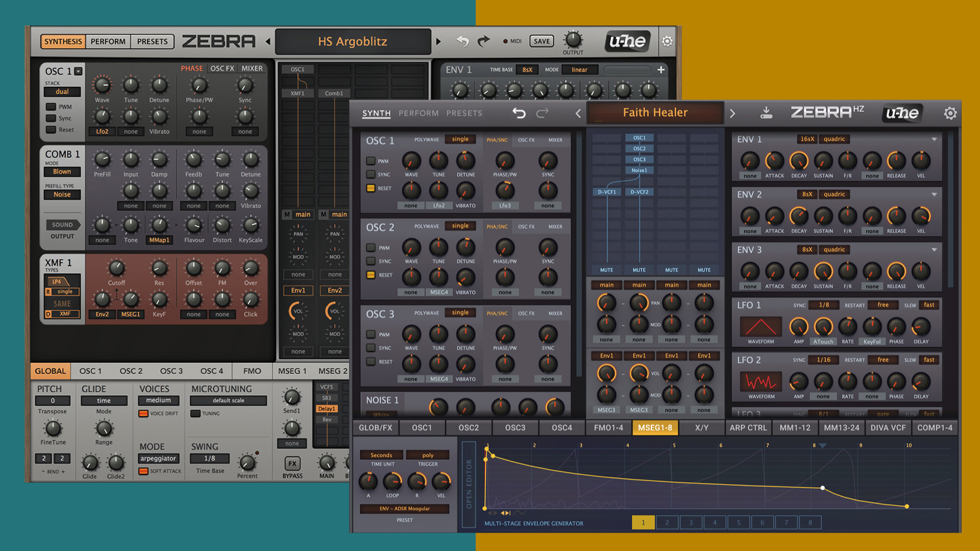Screen dimensions: 980x551
Task: Click the OUTPUT volume knob
Action: [x=573, y=40]
